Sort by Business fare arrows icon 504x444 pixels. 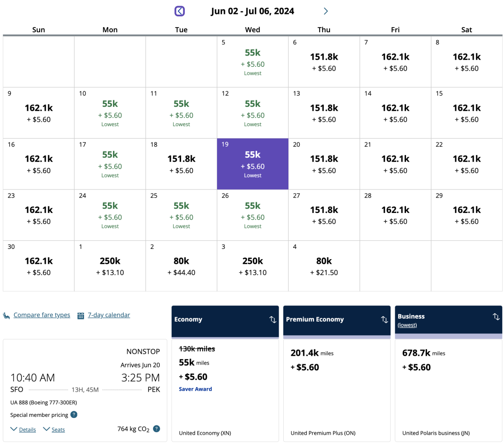click(496, 317)
